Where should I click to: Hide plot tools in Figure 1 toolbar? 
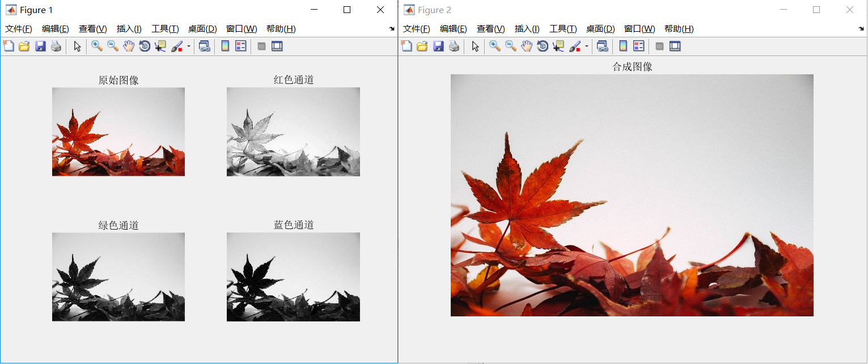click(x=261, y=46)
